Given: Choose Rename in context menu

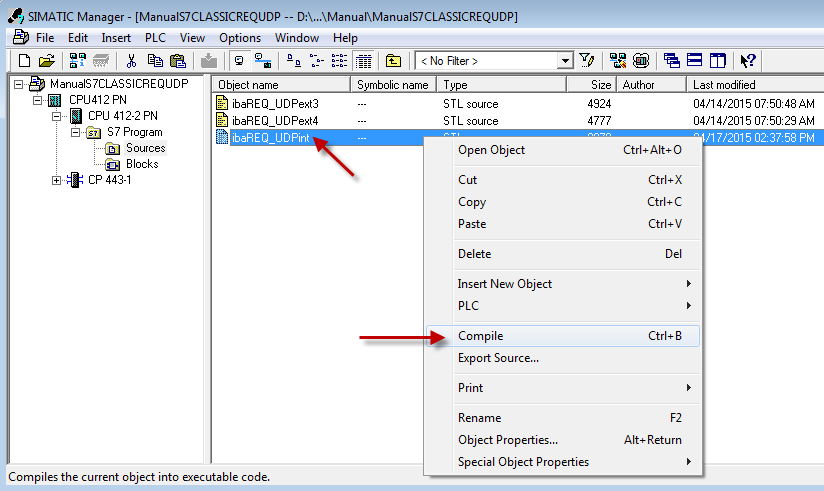Looking at the screenshot, I should (x=563, y=418).
